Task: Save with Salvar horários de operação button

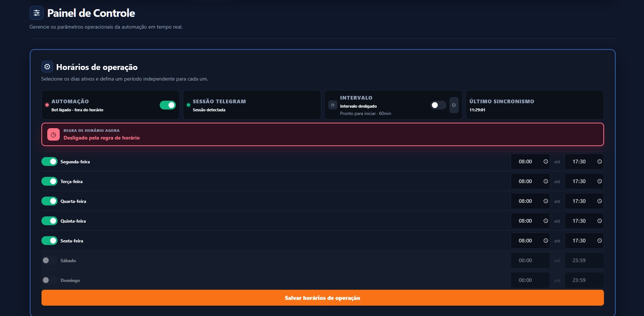Action: [322, 298]
